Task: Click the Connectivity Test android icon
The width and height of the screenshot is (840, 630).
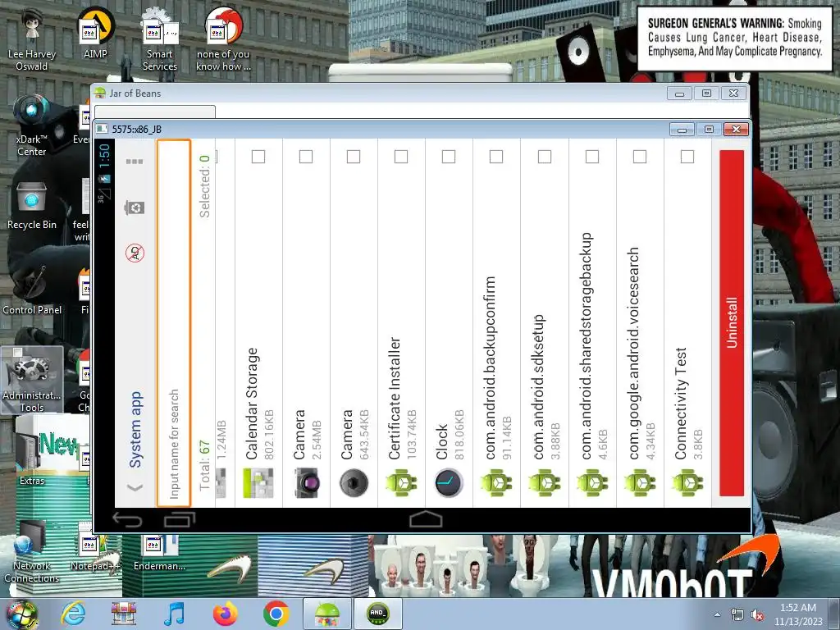Action: 687,482
